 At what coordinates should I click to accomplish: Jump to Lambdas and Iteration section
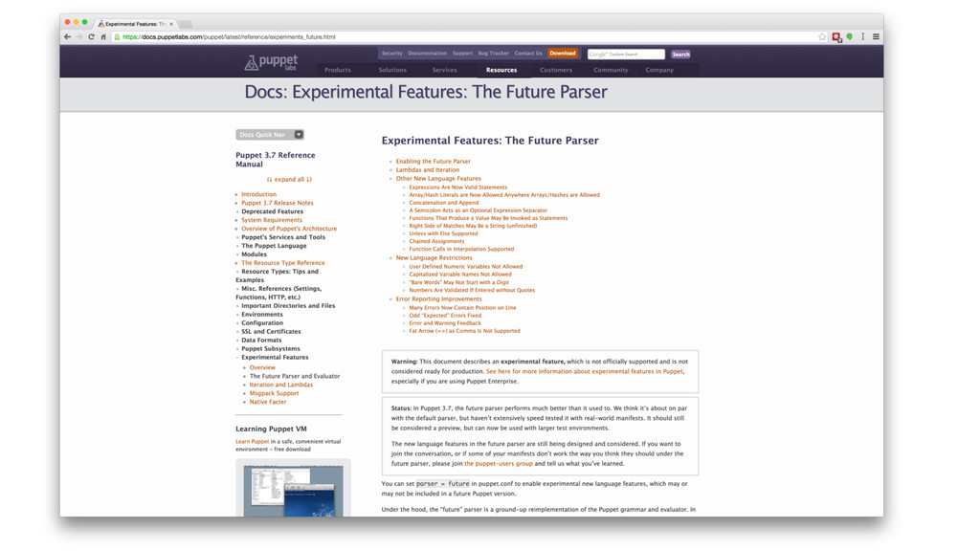(428, 170)
